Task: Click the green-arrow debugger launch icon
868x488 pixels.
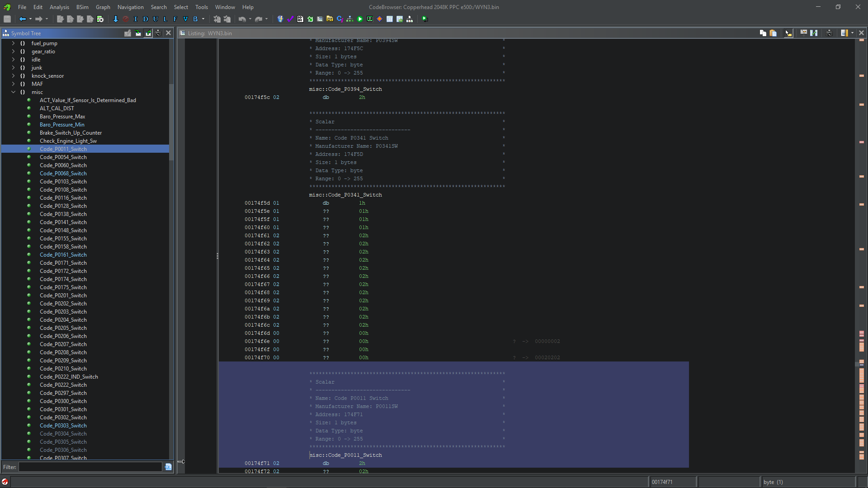Action: click(425, 19)
